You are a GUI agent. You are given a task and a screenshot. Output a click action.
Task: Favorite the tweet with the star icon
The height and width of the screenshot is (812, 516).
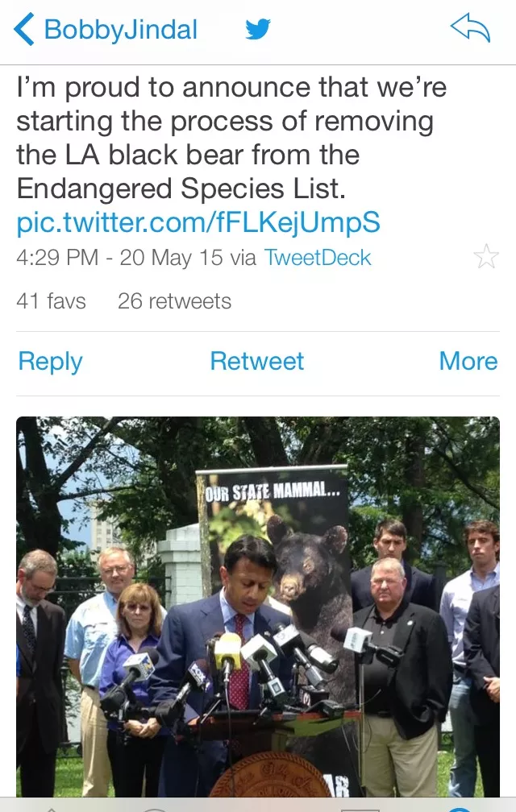tap(485, 258)
